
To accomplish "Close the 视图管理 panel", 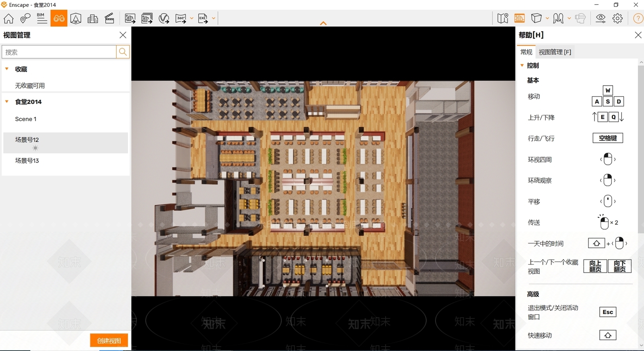I will coord(123,35).
